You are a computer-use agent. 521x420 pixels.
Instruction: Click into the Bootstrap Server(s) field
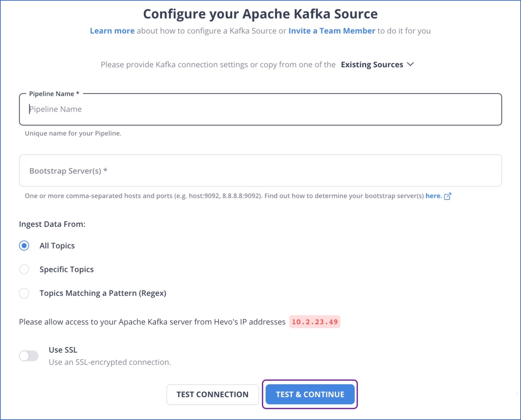tap(260, 170)
